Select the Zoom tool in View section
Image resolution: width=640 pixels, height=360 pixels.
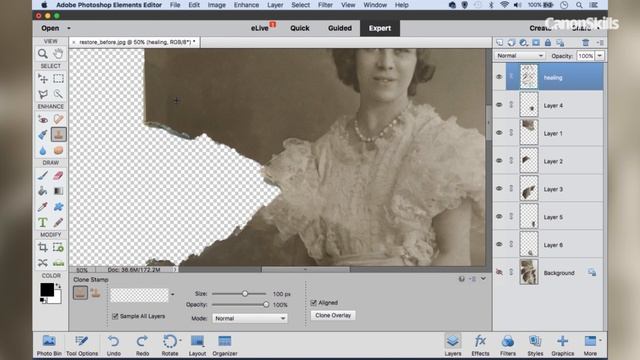tap(42, 53)
